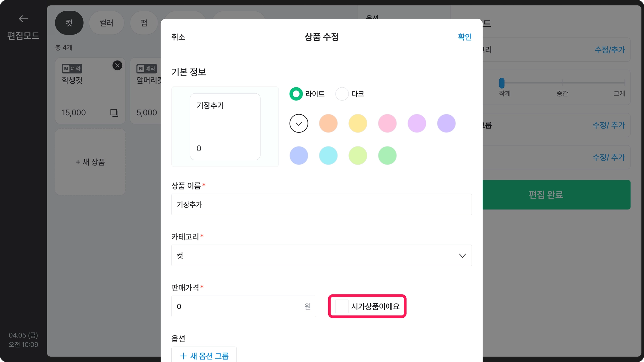Click the N 예약 badge on 학생컷

point(72,69)
